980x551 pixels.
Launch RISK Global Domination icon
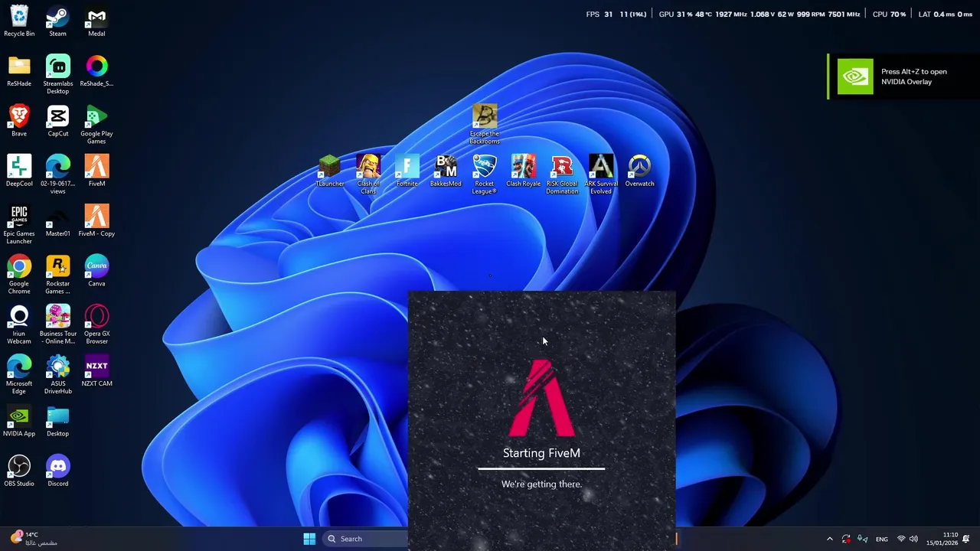[562, 174]
